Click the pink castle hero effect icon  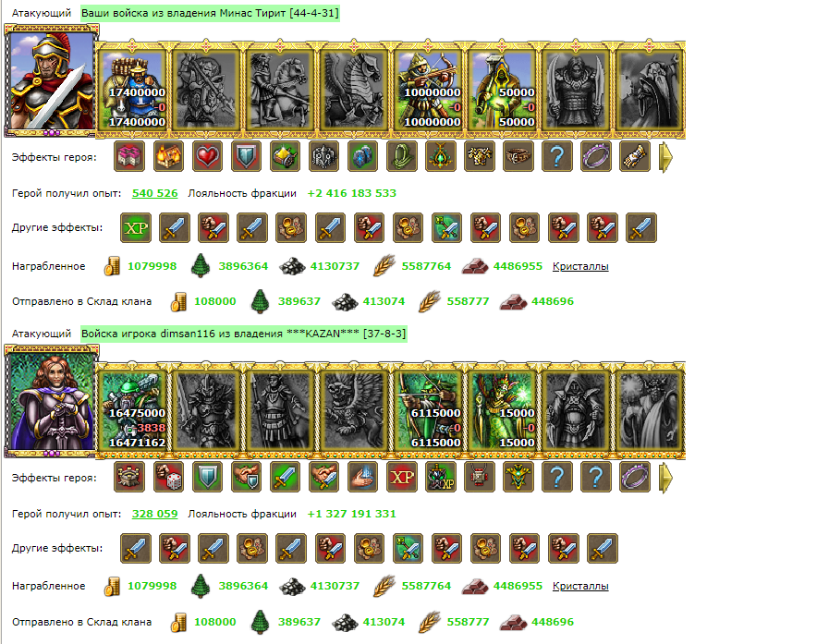(x=129, y=156)
